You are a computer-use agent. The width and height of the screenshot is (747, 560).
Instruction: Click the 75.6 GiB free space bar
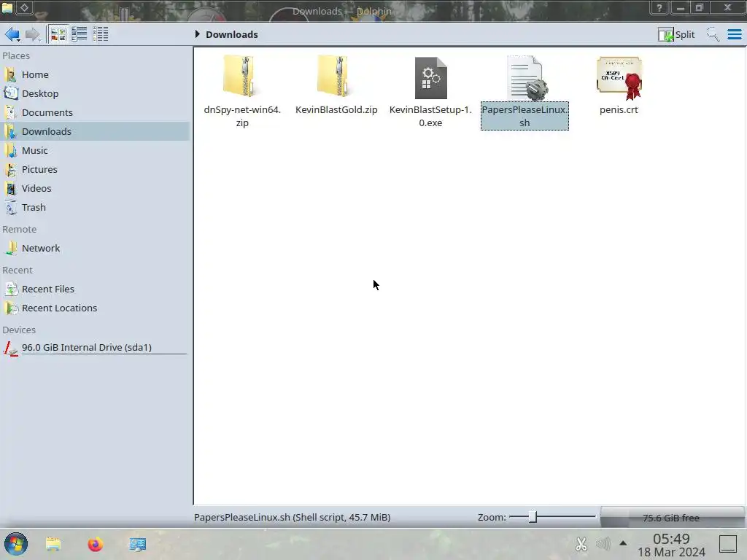[x=672, y=517]
